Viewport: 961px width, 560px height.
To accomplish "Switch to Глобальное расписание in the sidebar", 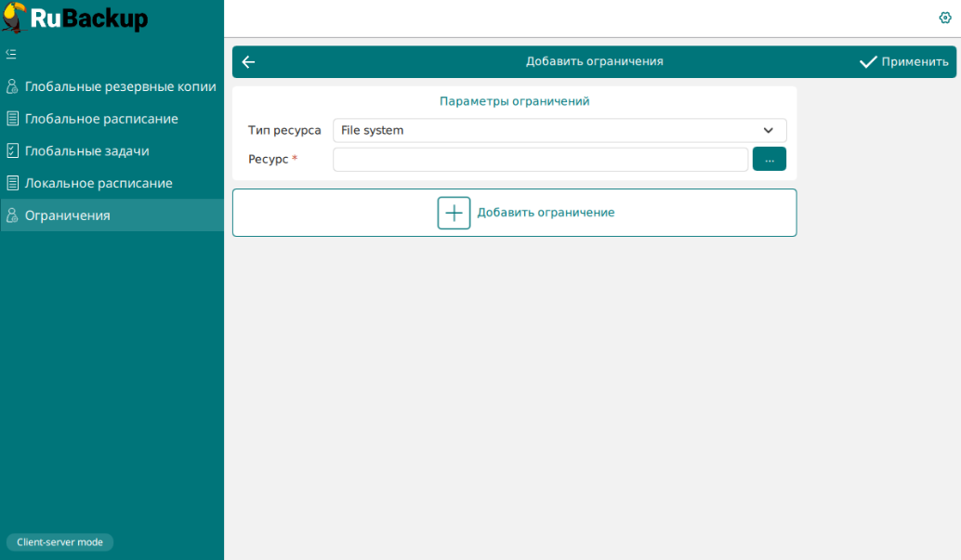I will tap(101, 119).
